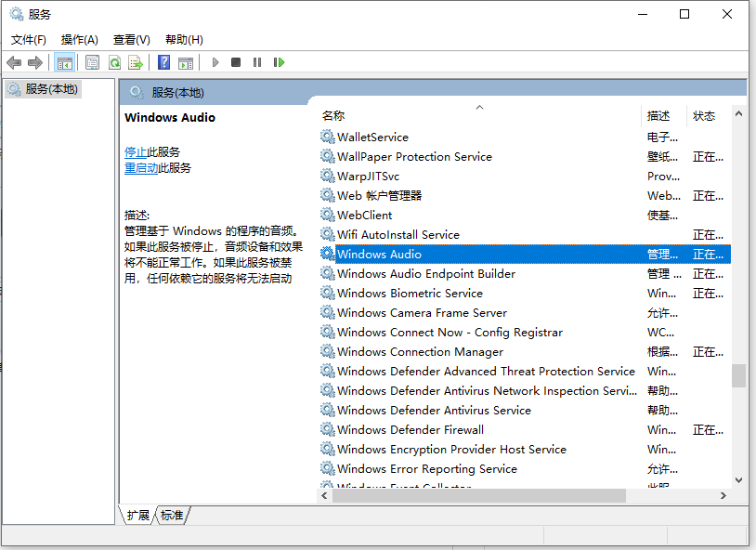
Task: Switch to the 标准 tab
Action: point(172,515)
